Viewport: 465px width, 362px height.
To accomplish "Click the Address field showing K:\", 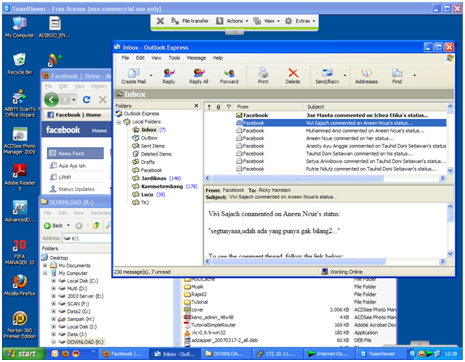I will click(87, 238).
